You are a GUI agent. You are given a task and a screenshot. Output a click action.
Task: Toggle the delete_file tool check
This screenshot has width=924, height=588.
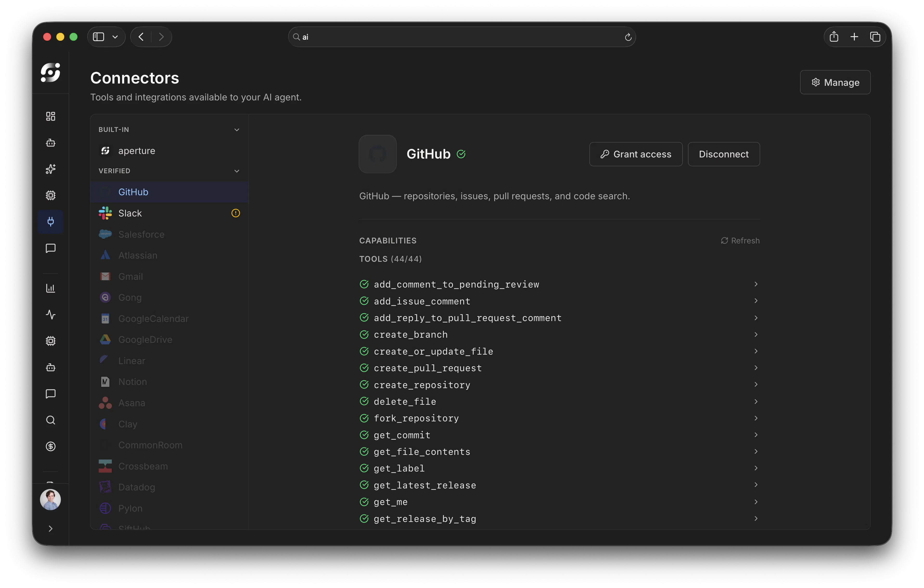pyautogui.click(x=364, y=401)
